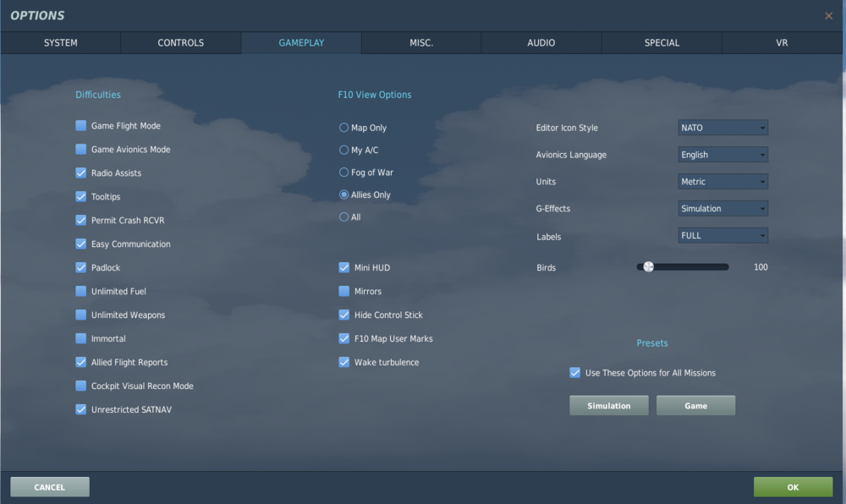Open the Labels dropdown showing FULL
The height and width of the screenshot is (504, 846).
[x=722, y=235]
